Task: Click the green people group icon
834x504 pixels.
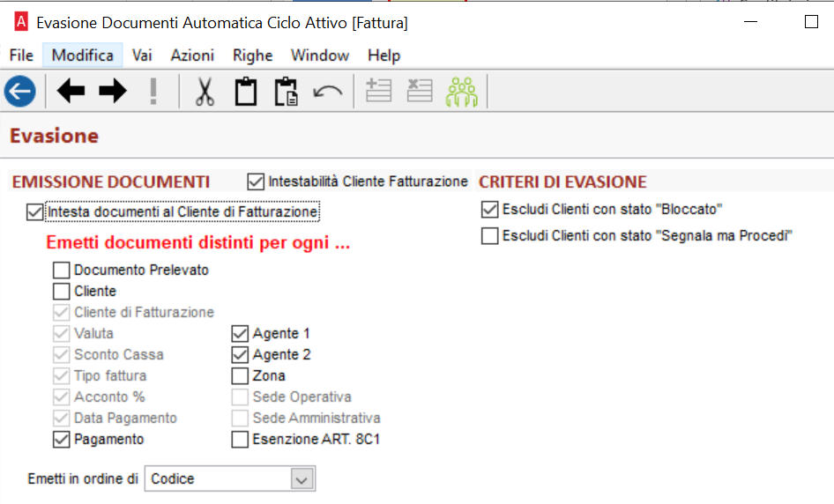Action: pos(462,92)
